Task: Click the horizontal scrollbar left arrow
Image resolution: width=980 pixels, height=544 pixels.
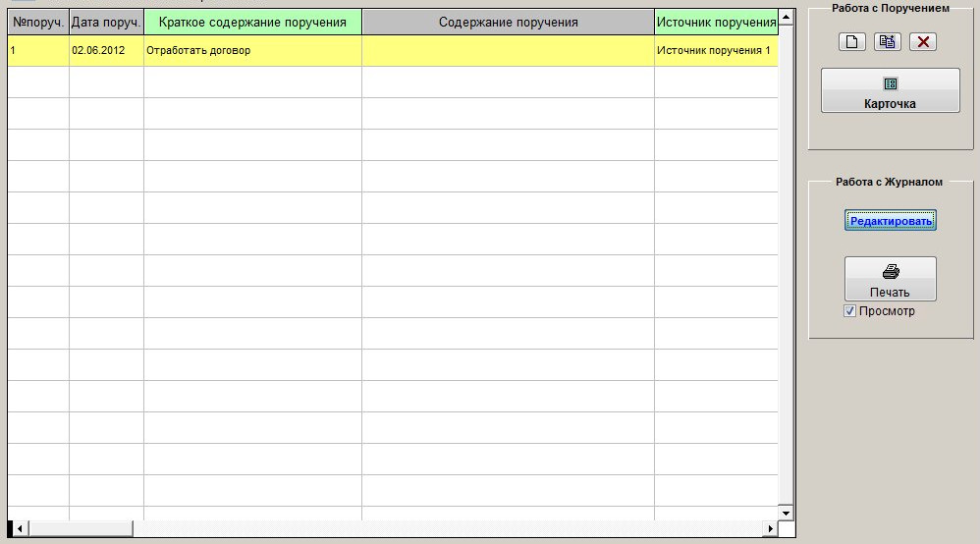Action: [20, 529]
